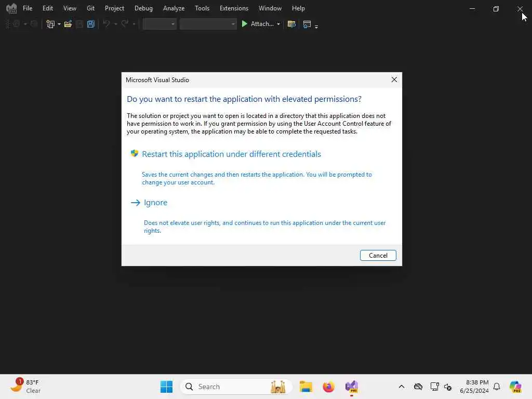Click the OneDrive cloud tray icon
This screenshot has height=399, width=532.
(418, 387)
